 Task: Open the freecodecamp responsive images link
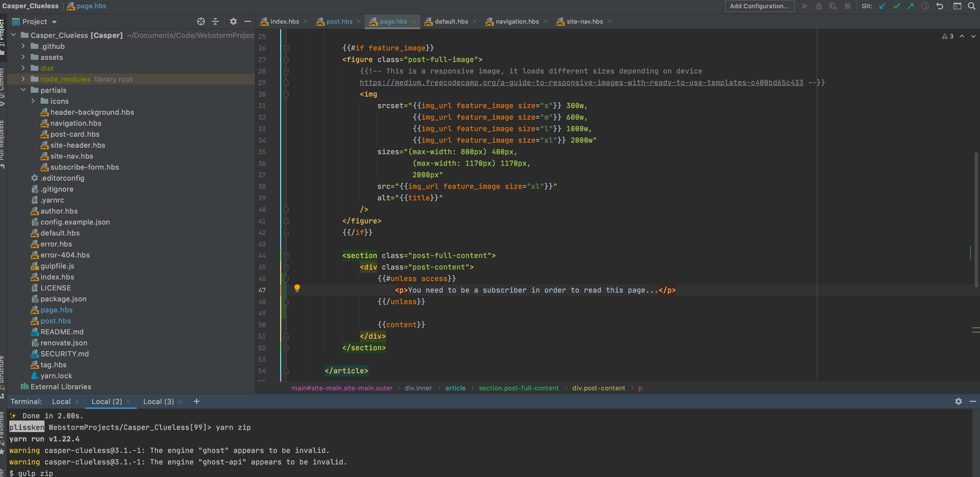(581, 83)
